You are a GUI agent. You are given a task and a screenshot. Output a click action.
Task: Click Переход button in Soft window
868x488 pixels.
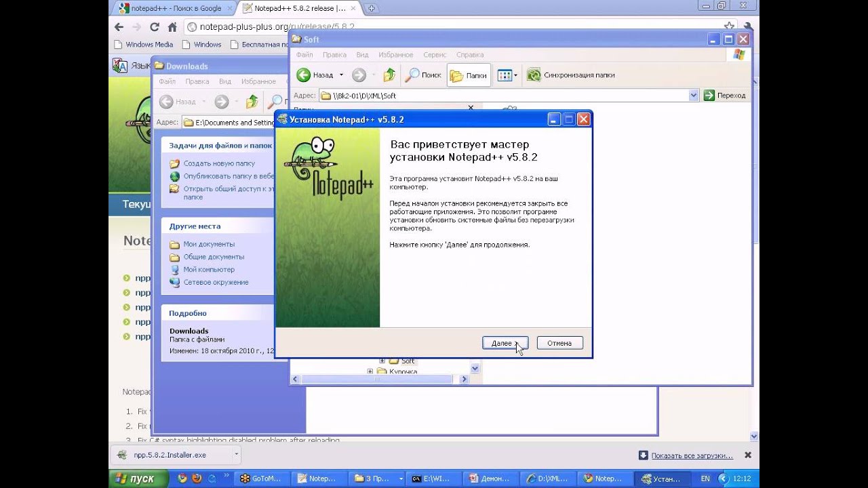point(725,96)
